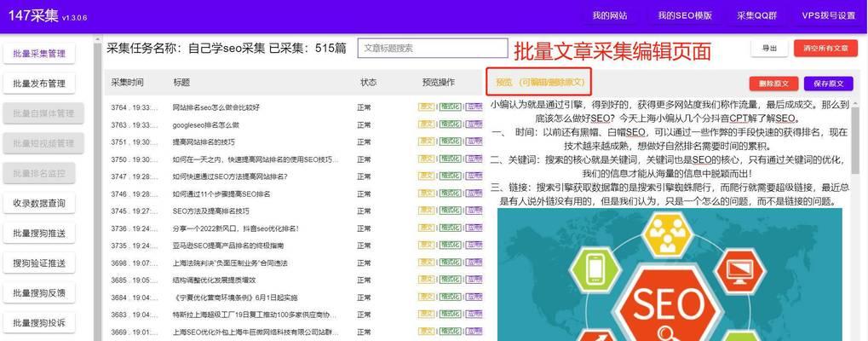Select article 提高网站排名的技巧
The image size is (868, 341).
(x=204, y=142)
